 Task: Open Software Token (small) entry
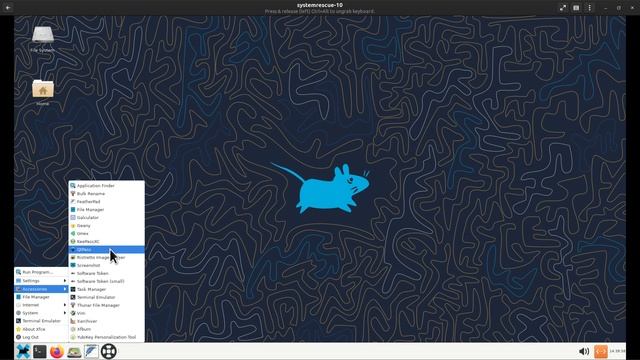107,281
